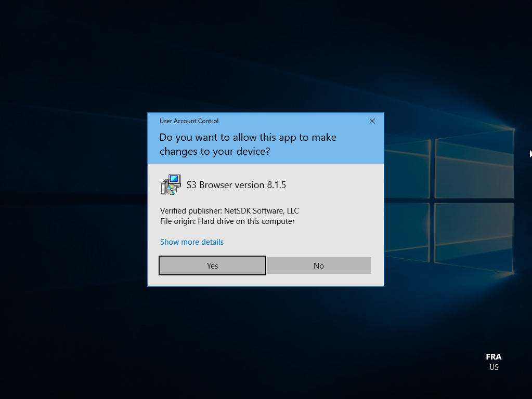532x399 pixels.
Task: Click 'Verified publisher: NetSDK Software, LLC' text
Action: coord(229,211)
